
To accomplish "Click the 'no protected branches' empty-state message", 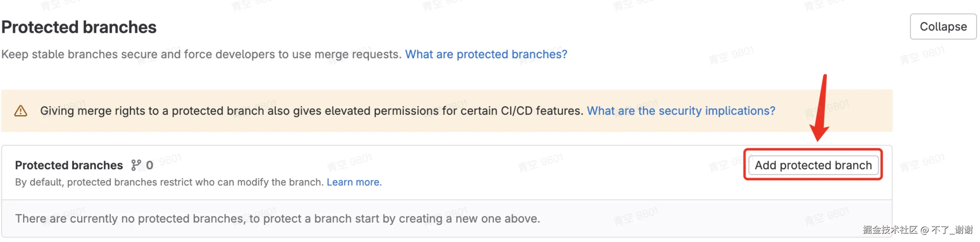I will (277, 218).
